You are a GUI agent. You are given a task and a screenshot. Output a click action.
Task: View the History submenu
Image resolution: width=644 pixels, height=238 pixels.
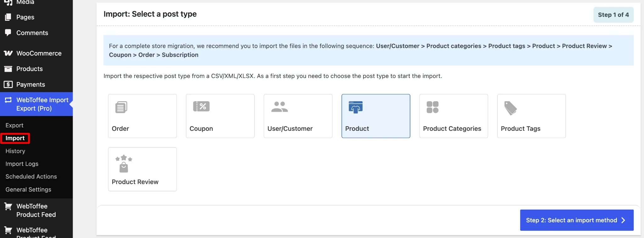coord(15,151)
